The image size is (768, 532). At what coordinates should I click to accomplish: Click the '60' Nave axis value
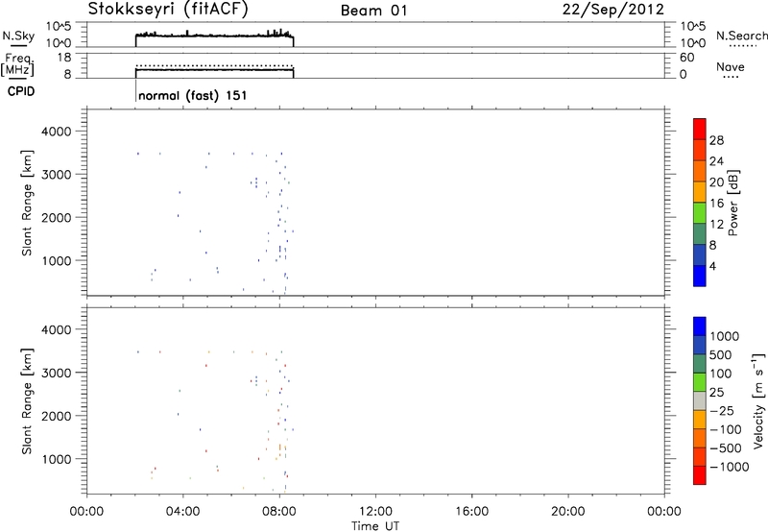pos(687,58)
